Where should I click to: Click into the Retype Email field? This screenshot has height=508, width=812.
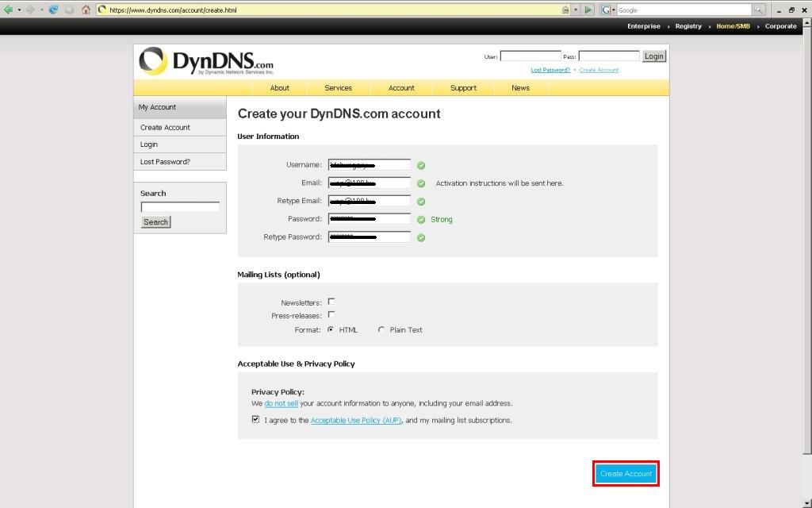[x=370, y=201]
